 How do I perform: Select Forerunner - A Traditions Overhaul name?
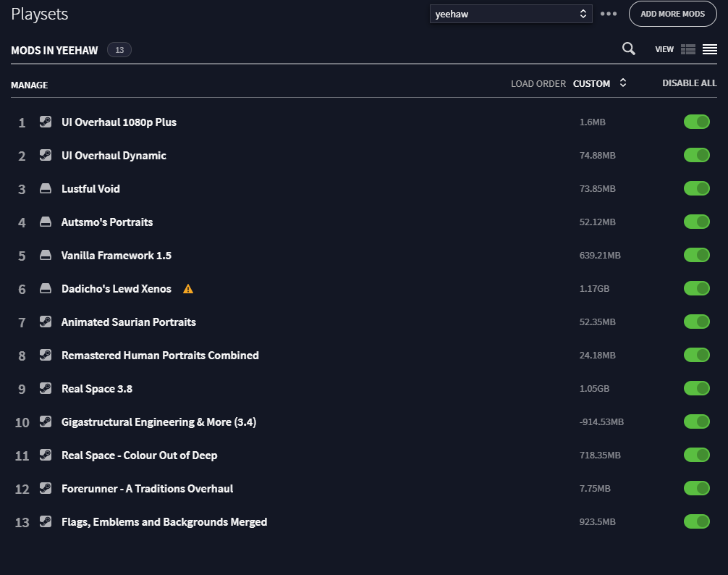(147, 489)
